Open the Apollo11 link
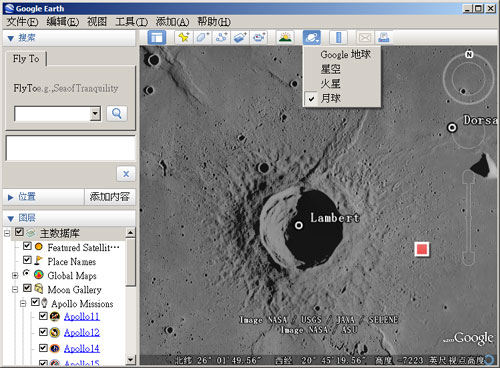The height and width of the screenshot is (368, 500). point(82,316)
